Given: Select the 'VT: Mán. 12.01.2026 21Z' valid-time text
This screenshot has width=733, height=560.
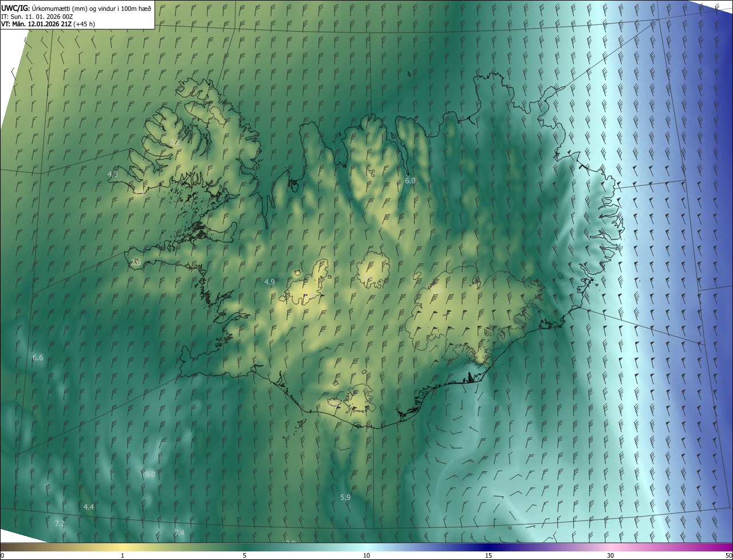Looking at the screenshot, I should 36,24.
